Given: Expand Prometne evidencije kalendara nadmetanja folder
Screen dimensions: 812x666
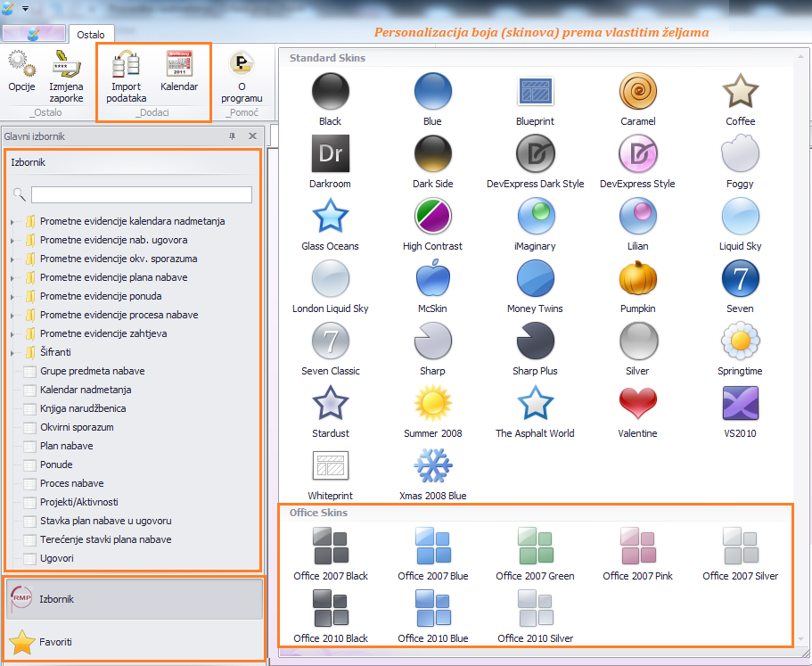Looking at the screenshot, I should [12, 222].
